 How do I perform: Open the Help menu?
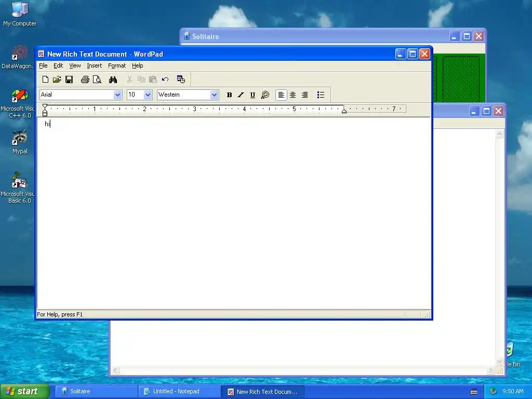[x=137, y=65]
